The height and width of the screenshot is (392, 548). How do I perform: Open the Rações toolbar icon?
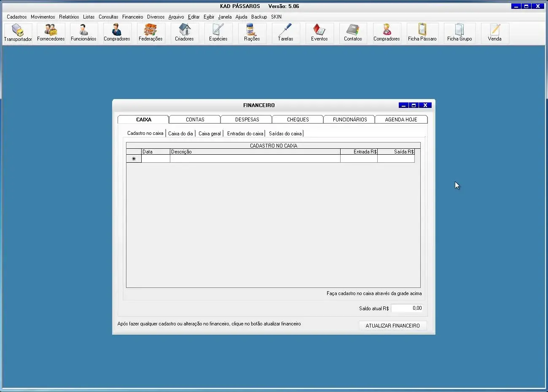(252, 33)
